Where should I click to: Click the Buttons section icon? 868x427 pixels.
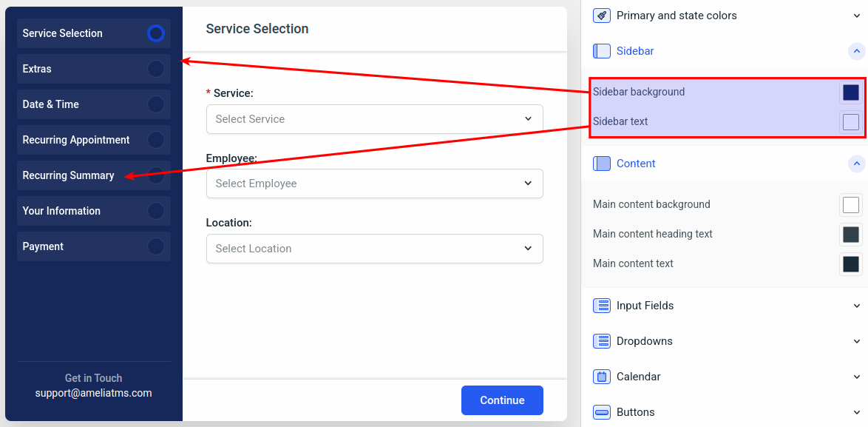[602, 412]
